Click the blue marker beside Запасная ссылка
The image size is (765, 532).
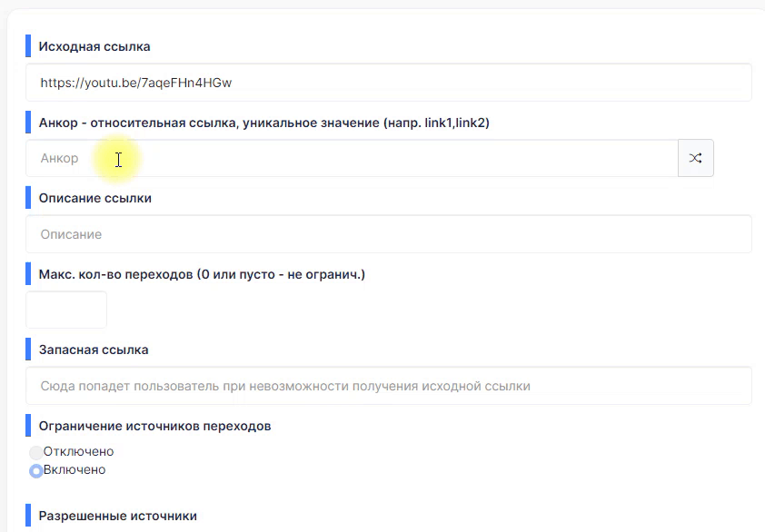tap(28, 350)
